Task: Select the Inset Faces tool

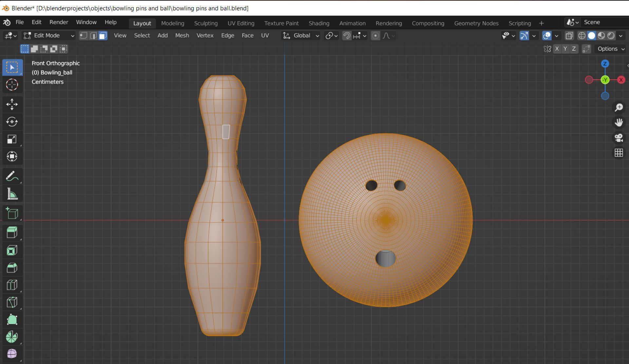Action: 12,250
